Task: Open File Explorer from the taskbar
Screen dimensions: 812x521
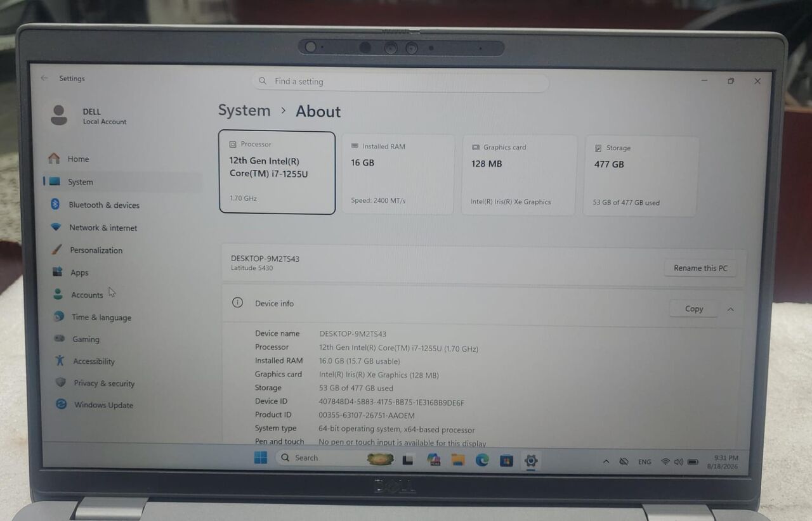Action: click(x=458, y=460)
